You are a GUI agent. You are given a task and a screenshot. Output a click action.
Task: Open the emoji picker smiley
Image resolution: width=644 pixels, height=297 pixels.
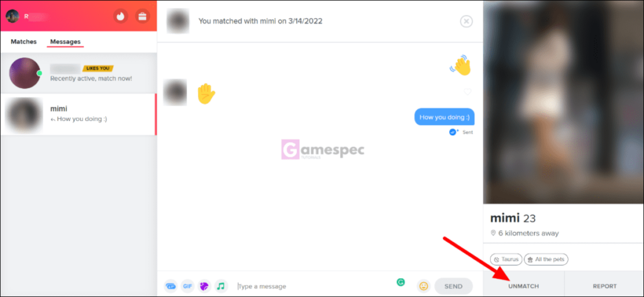423,286
